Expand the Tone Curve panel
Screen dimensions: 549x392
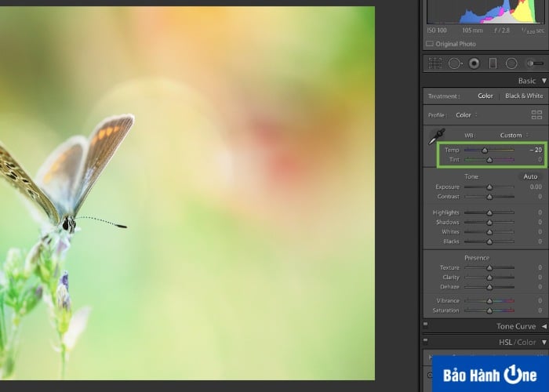[x=544, y=326]
